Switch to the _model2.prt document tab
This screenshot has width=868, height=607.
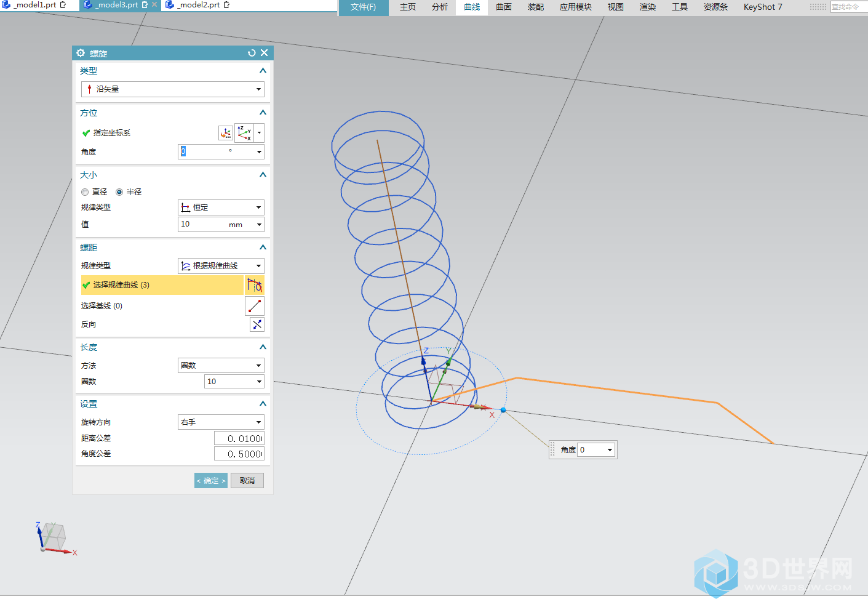point(198,5)
